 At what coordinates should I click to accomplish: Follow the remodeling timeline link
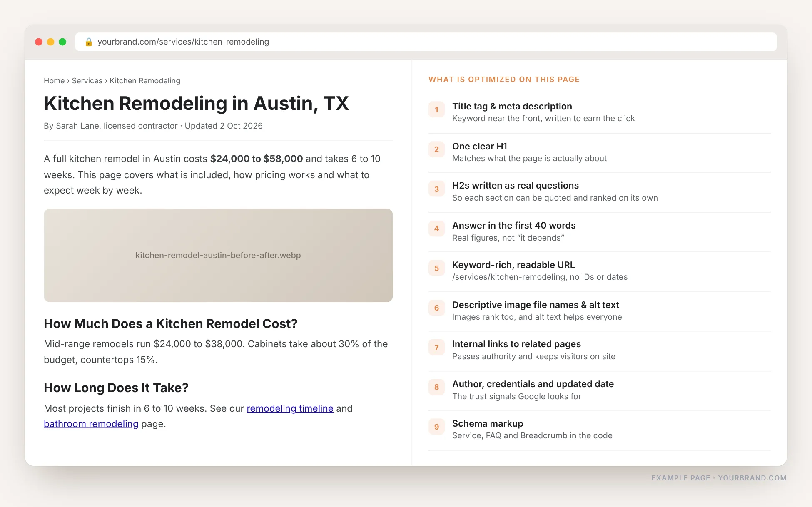coord(290,408)
